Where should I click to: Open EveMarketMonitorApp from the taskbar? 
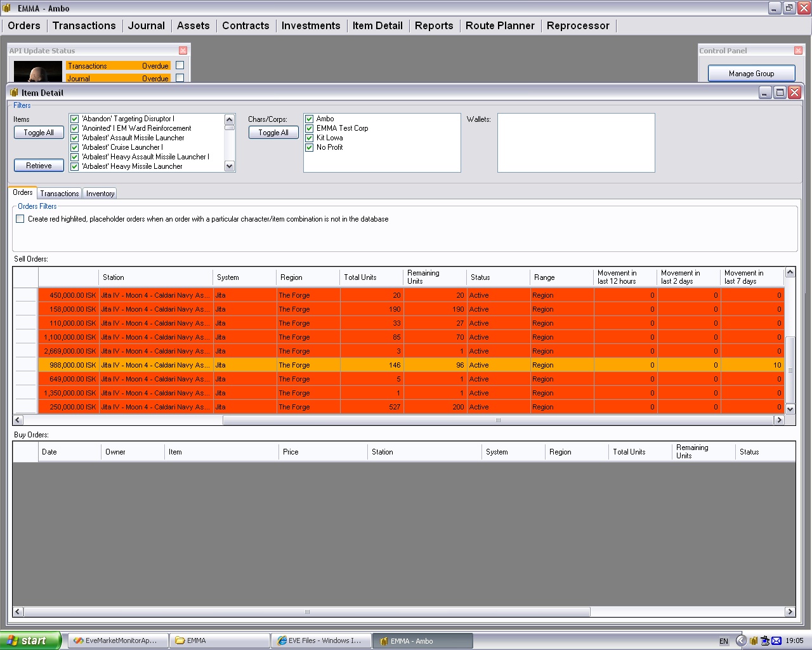tap(118, 640)
